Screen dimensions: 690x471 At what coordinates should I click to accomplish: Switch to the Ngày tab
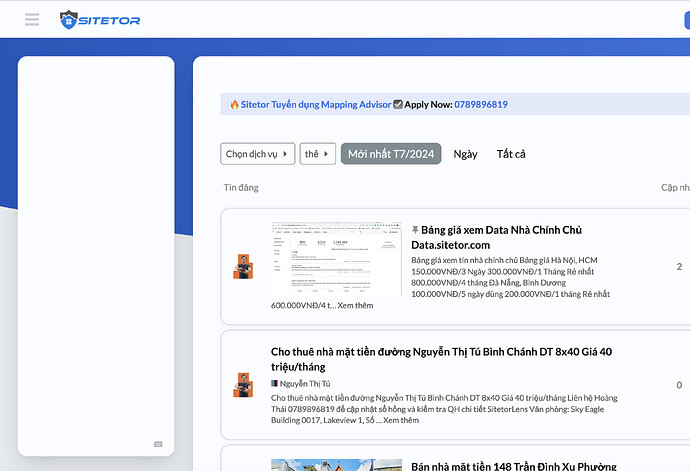pos(465,154)
